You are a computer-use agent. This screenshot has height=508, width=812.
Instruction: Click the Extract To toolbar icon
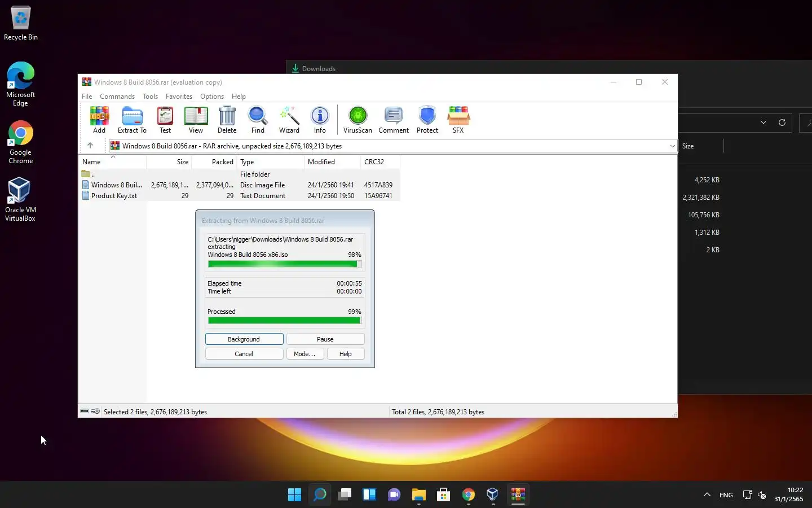pyautogui.click(x=132, y=120)
